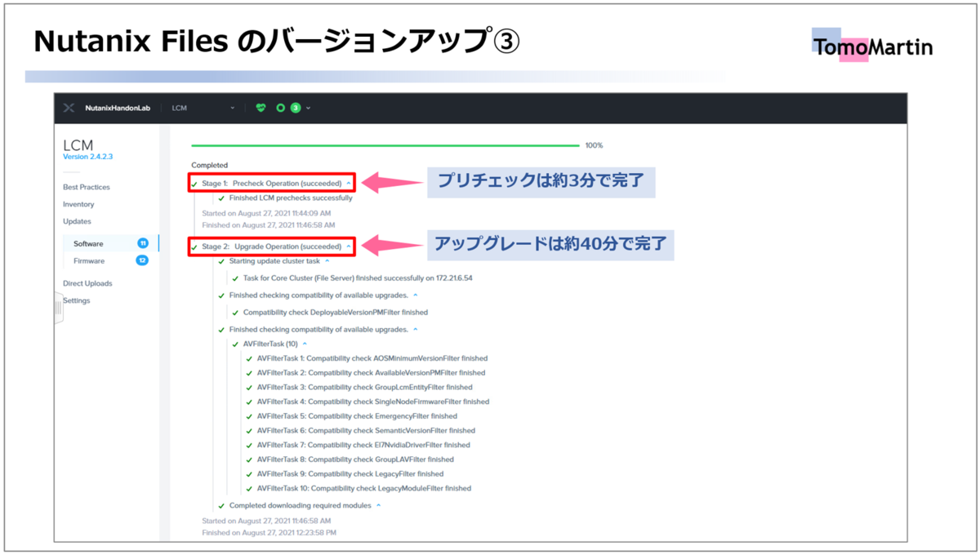Collapse Completed downloading required modules chevron
The width and height of the screenshot is (980, 555).
378,505
